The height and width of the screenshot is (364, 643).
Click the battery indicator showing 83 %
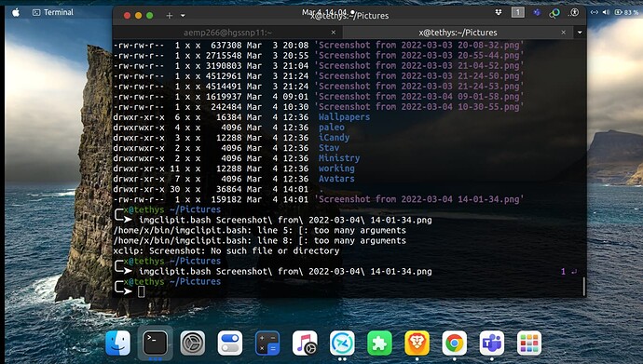tap(626, 12)
